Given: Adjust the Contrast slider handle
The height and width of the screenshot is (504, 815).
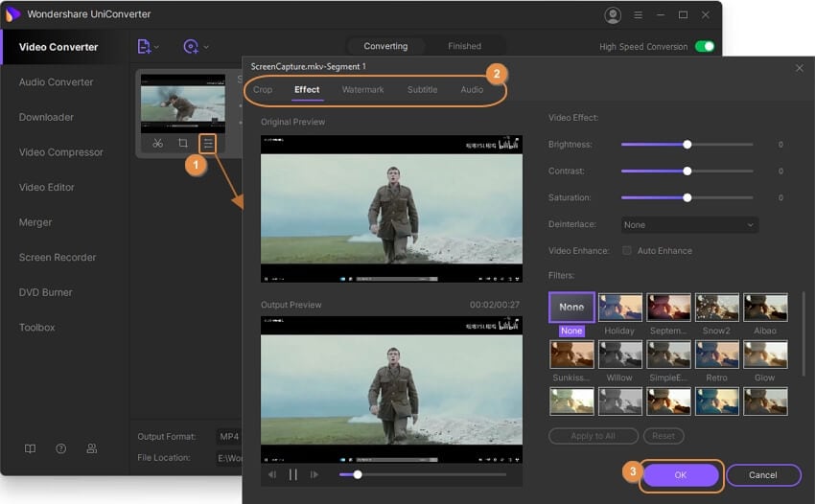Looking at the screenshot, I should pos(687,171).
